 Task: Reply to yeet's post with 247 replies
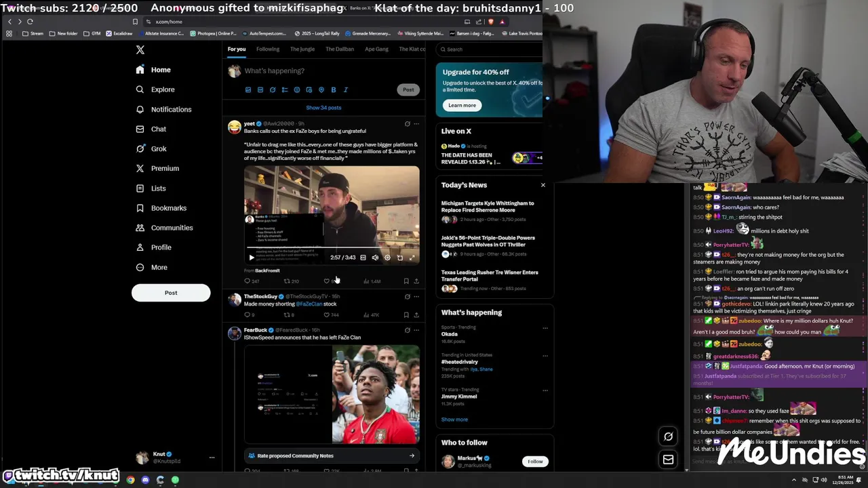(x=252, y=281)
